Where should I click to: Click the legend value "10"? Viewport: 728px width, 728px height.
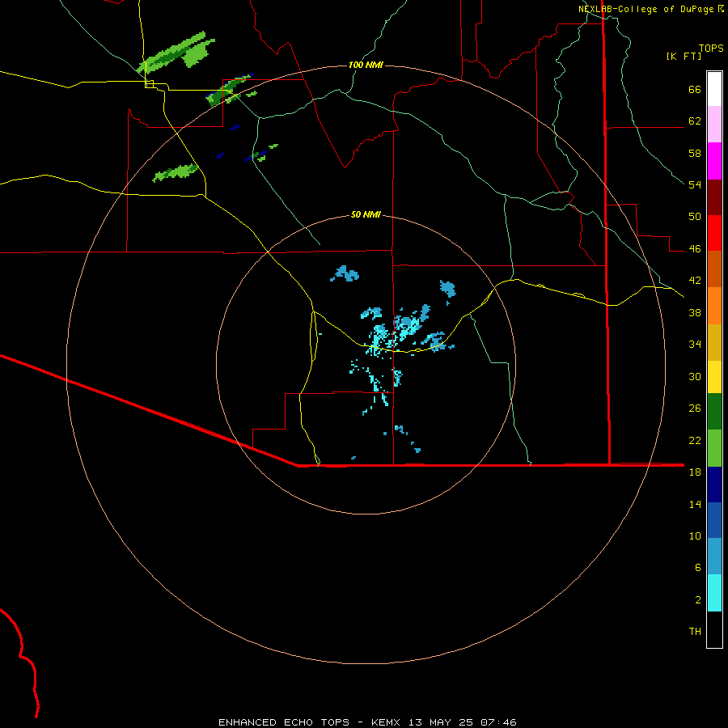695,535
